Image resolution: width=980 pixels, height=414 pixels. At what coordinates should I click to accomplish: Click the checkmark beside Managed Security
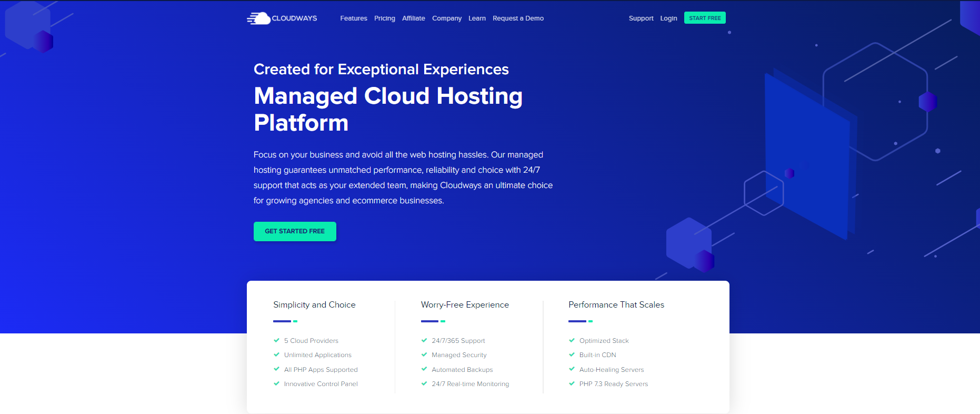tap(424, 354)
